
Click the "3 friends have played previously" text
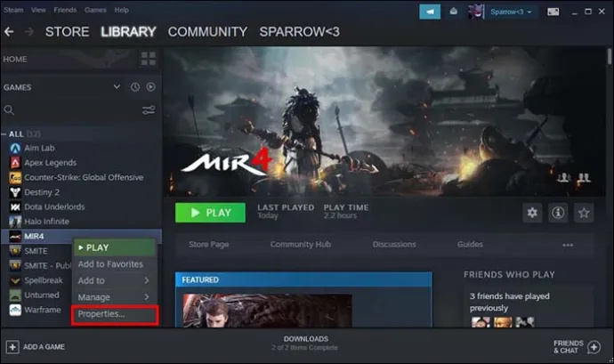click(510, 302)
